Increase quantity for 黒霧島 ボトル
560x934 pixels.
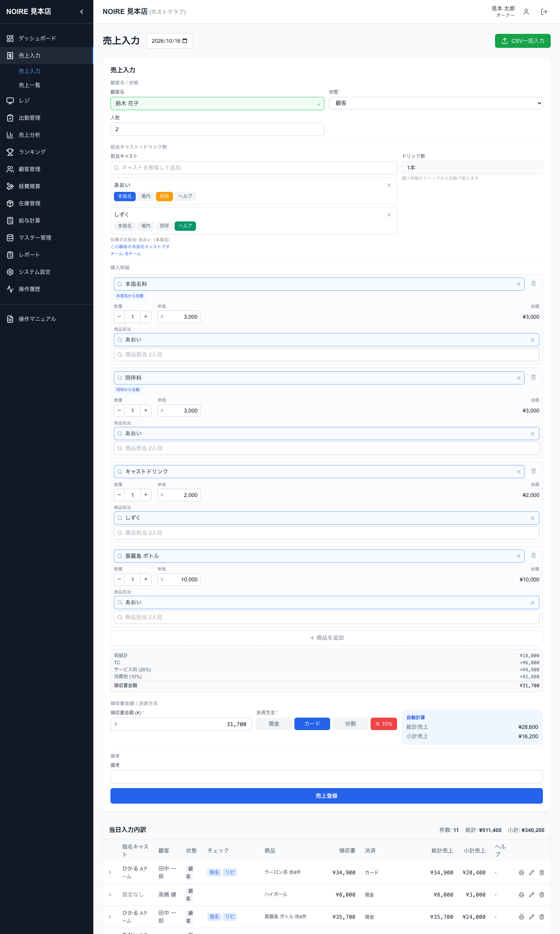(146, 579)
